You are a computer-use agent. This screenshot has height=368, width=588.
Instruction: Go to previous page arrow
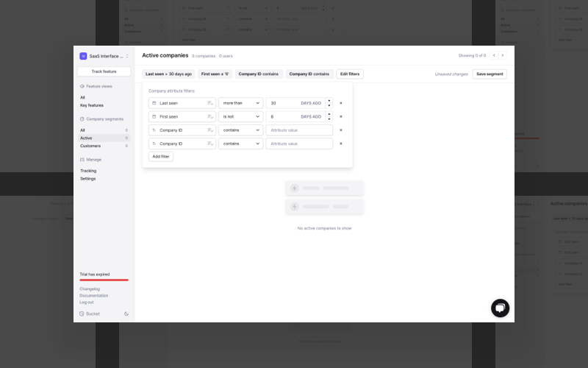(x=494, y=55)
